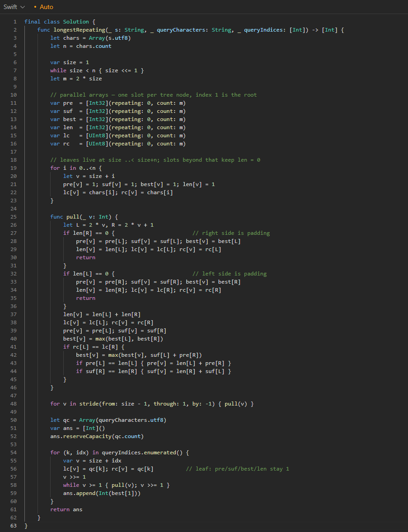Viewport: 408px width, 532px height.
Task: Click the 'var suf' declaration line
Action: pyautogui.click(x=118, y=111)
